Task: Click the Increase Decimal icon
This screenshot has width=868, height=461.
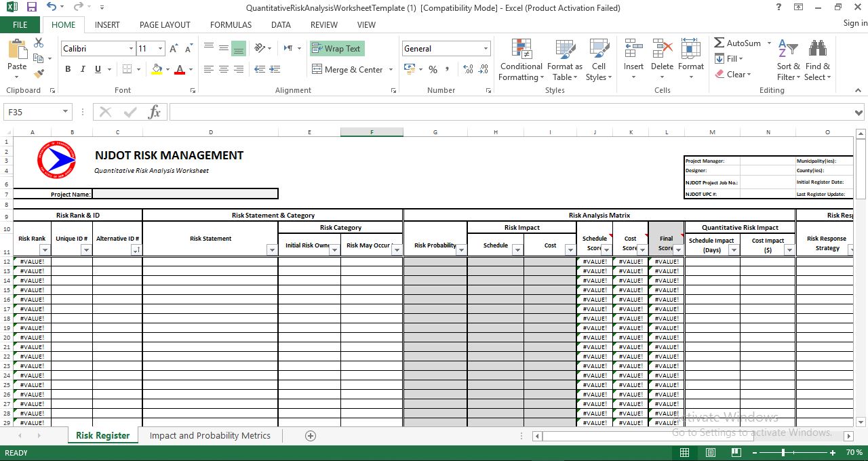Action: pyautogui.click(x=467, y=69)
